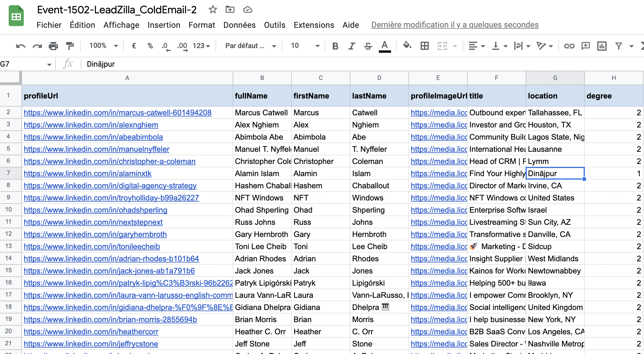
Task: Click the fill color bucket icon
Action: tap(407, 45)
